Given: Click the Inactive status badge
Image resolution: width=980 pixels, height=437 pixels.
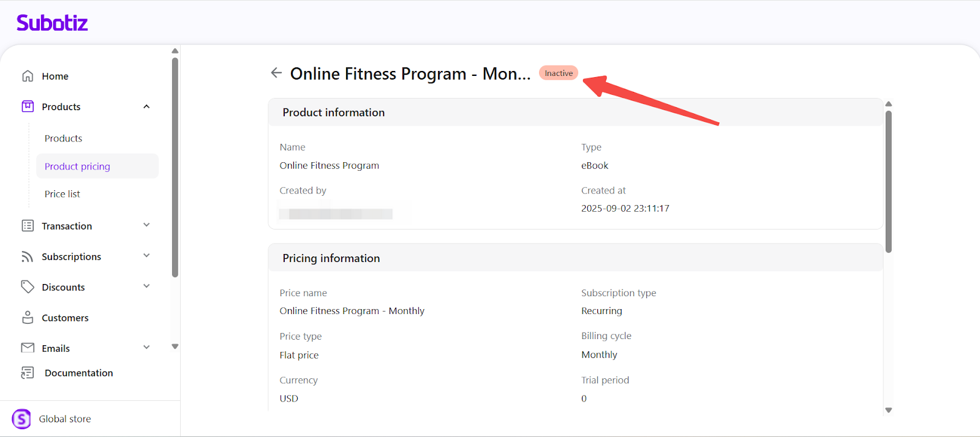Looking at the screenshot, I should [x=559, y=73].
